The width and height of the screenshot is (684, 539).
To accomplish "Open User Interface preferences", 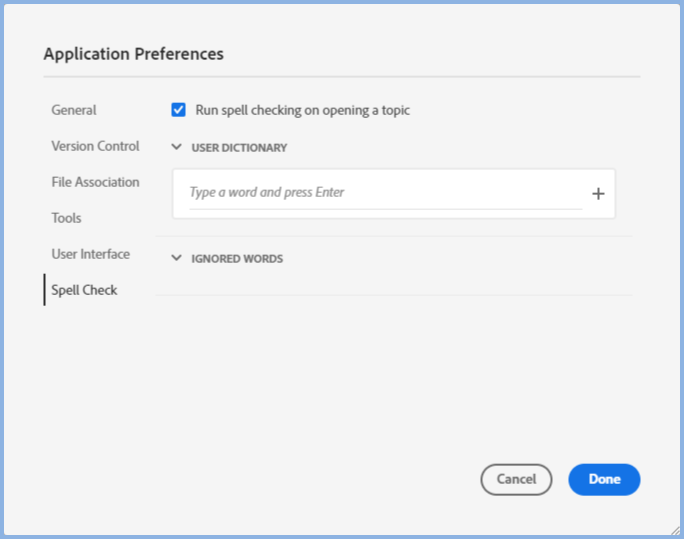I will [x=90, y=254].
